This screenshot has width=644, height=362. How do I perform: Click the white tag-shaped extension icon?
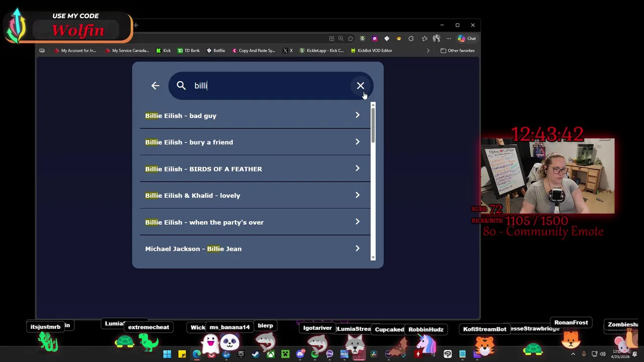[x=386, y=38]
